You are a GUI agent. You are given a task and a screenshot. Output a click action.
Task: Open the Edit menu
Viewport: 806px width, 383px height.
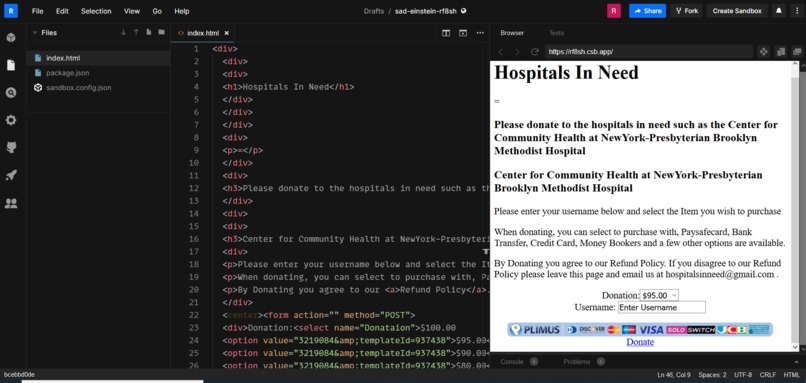point(62,11)
